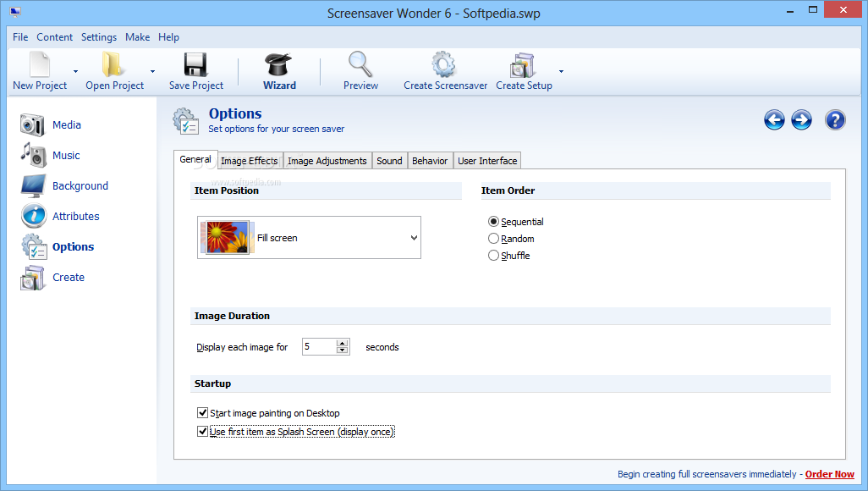Open the Fill screen item position dropdown
868x491 pixels.
tap(309, 238)
